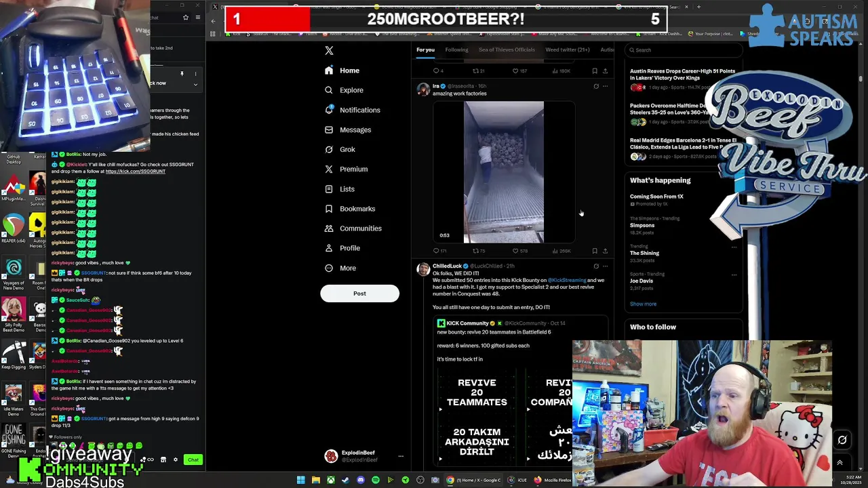This screenshot has height=488, width=868.
Task: Switch to the For you tab
Action: (425, 49)
